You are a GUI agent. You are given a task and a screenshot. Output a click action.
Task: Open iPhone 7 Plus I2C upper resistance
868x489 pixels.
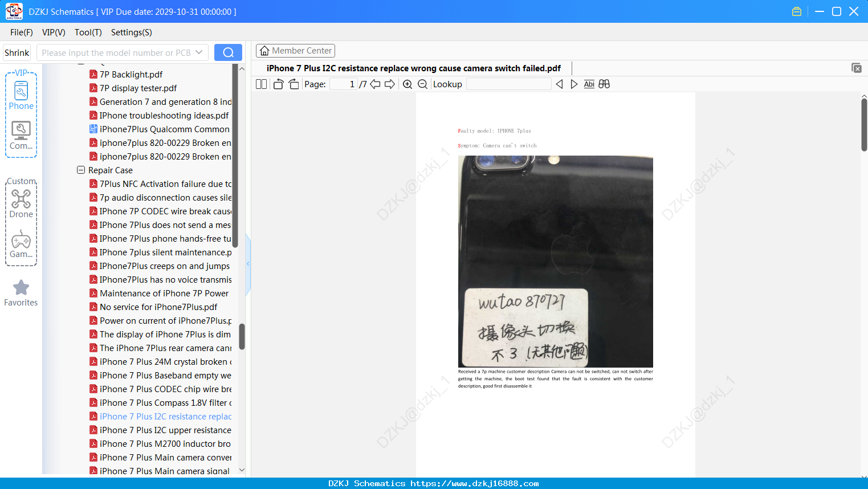(166, 430)
